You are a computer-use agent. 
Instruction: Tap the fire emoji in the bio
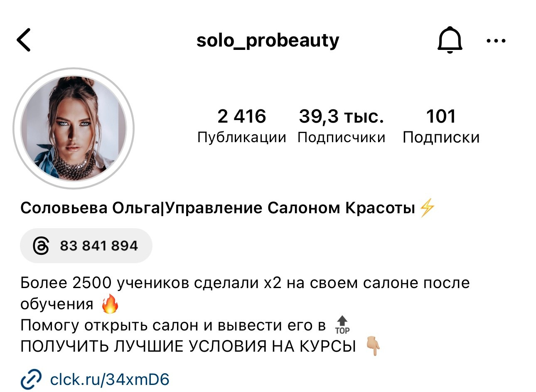coord(110,303)
